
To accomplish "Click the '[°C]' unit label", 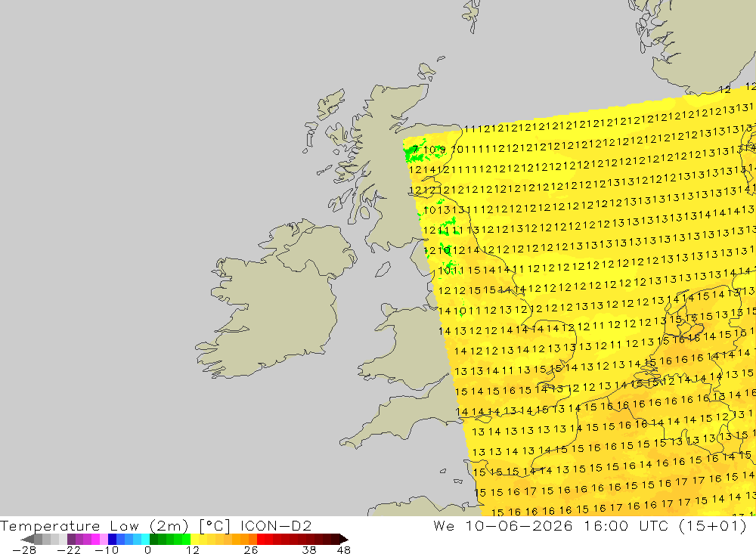I will [215, 525].
